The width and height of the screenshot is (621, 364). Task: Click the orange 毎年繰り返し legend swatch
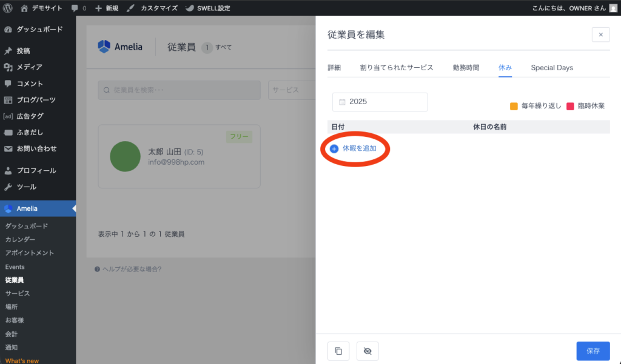coord(514,106)
